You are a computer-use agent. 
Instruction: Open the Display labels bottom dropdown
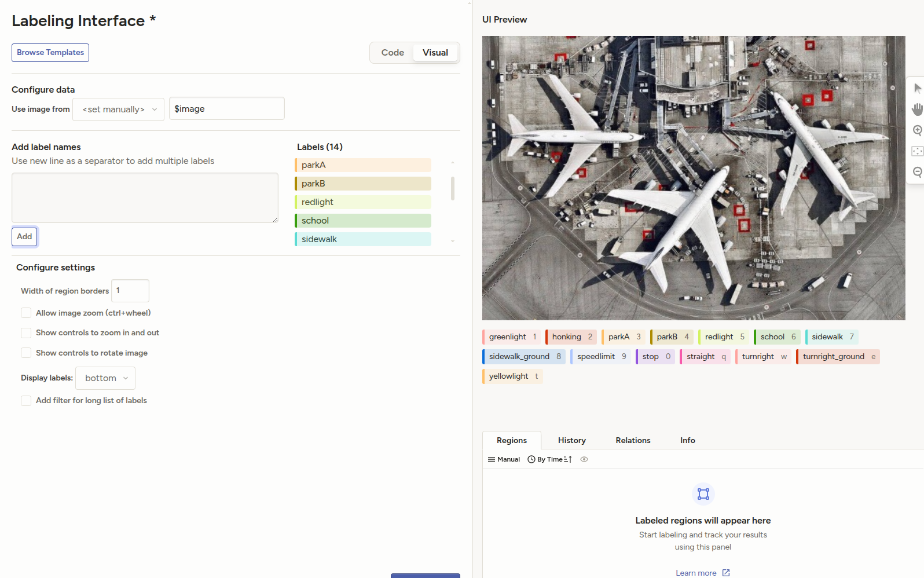point(106,378)
